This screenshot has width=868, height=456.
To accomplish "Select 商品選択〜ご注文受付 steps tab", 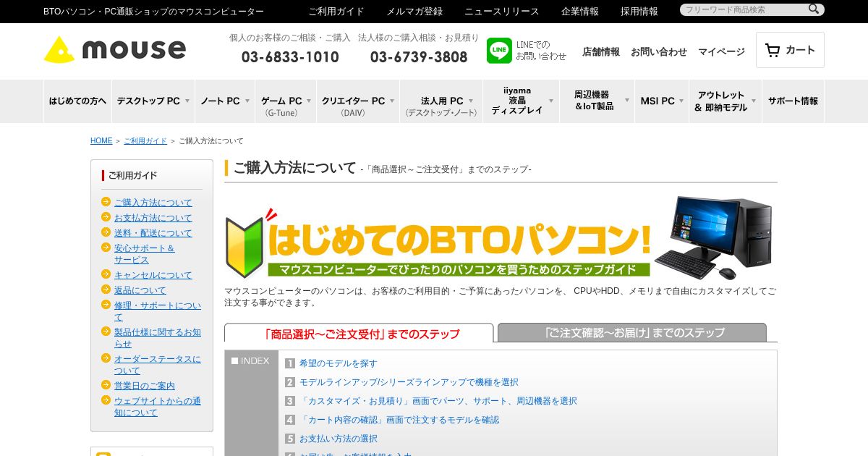I will click(359, 333).
